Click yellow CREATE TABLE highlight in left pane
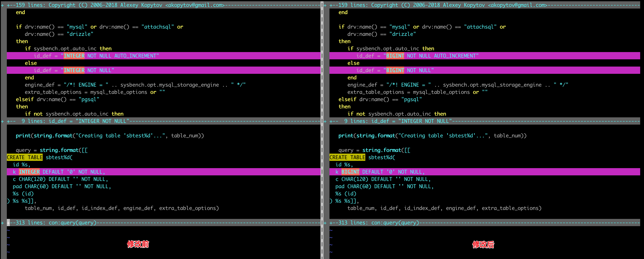The image size is (644, 259). (x=25, y=157)
